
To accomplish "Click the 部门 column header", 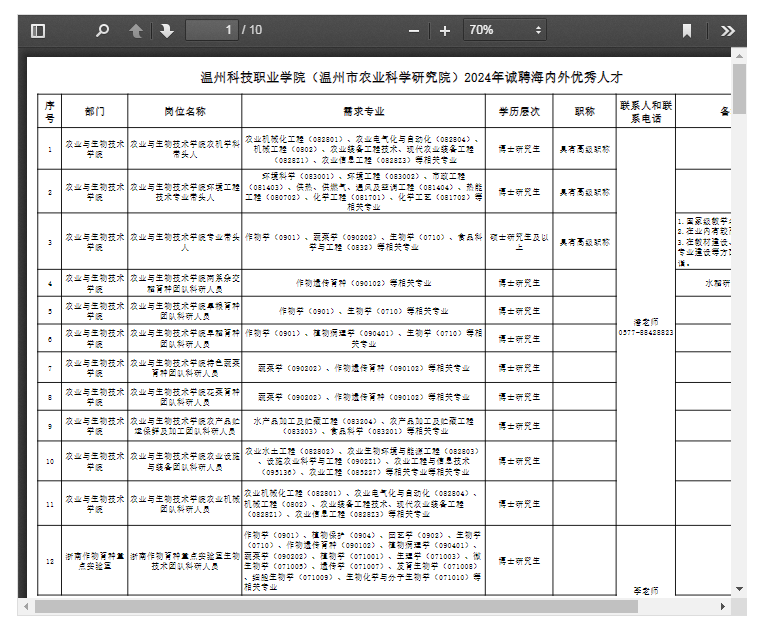I will point(95,112).
